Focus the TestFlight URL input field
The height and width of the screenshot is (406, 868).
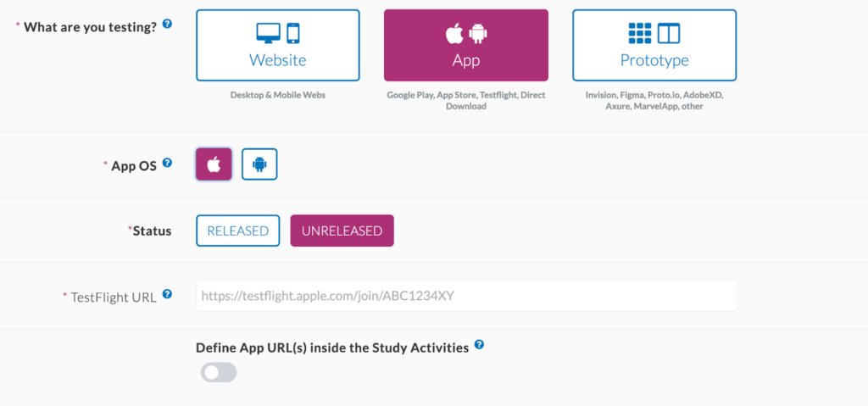pos(466,296)
